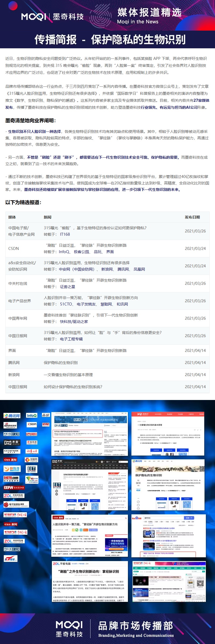Click the 腾讯网 logo in the media wall
The height and width of the screenshot is (644, 215).
12,416
